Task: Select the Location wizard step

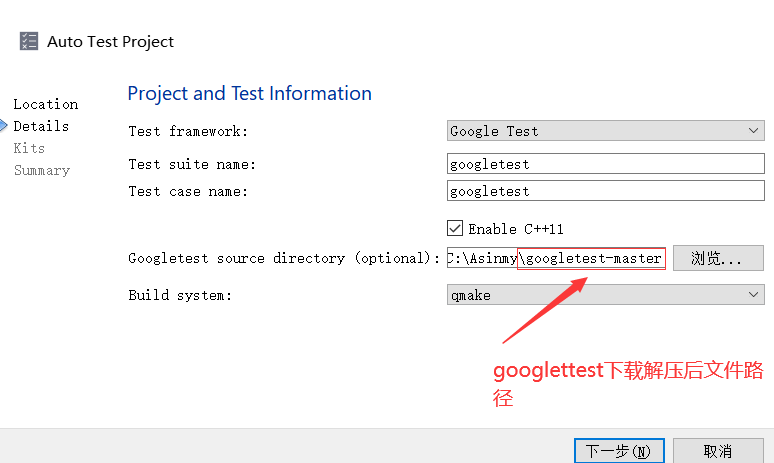Action: click(45, 104)
